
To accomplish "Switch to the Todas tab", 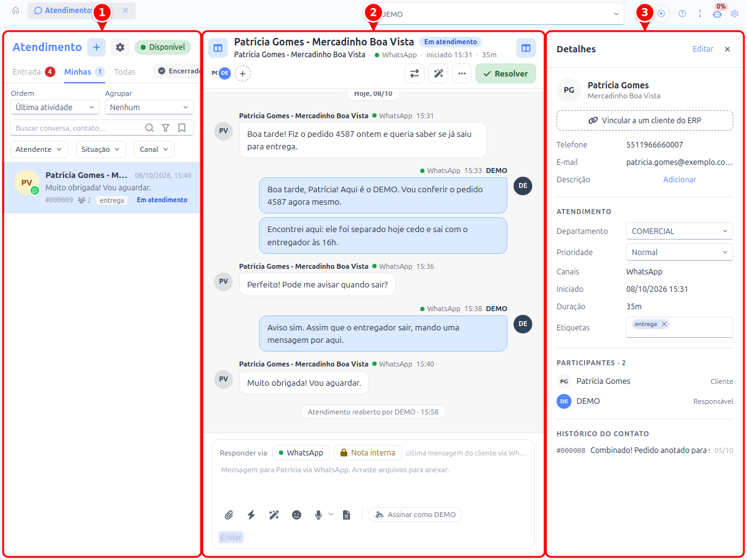I will tap(125, 72).
